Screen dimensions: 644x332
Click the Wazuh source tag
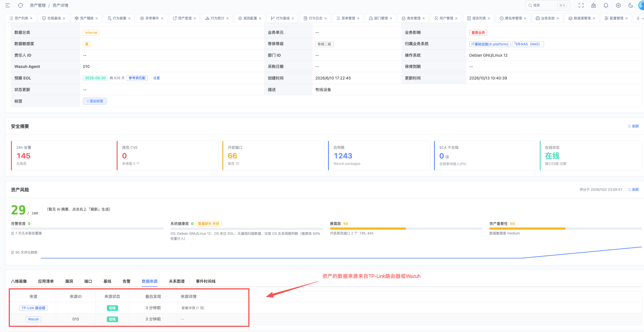pos(33,319)
